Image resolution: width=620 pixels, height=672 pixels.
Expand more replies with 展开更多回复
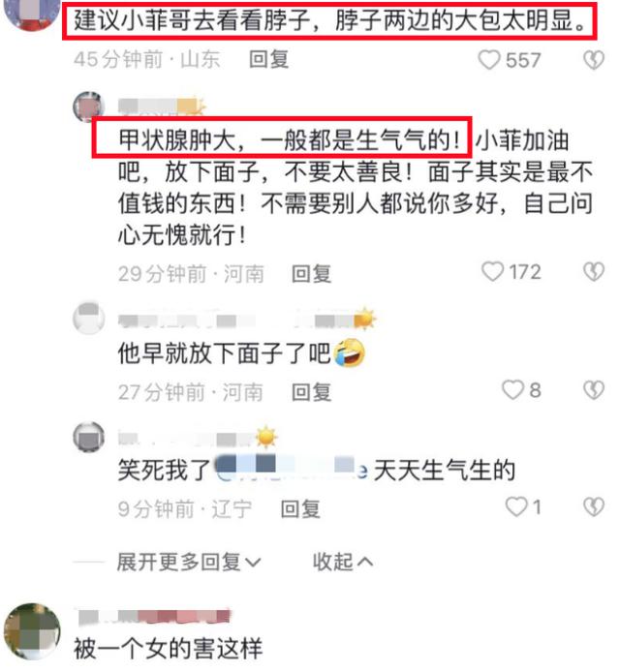click(189, 562)
